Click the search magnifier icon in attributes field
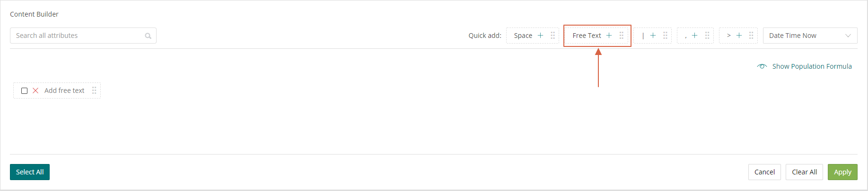This screenshot has width=868, height=191. click(x=148, y=36)
